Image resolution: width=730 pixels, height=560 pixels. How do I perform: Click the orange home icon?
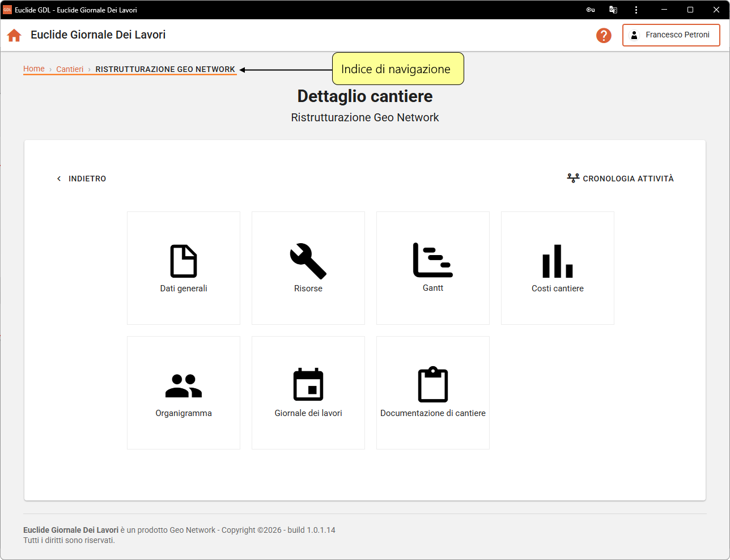(14, 35)
